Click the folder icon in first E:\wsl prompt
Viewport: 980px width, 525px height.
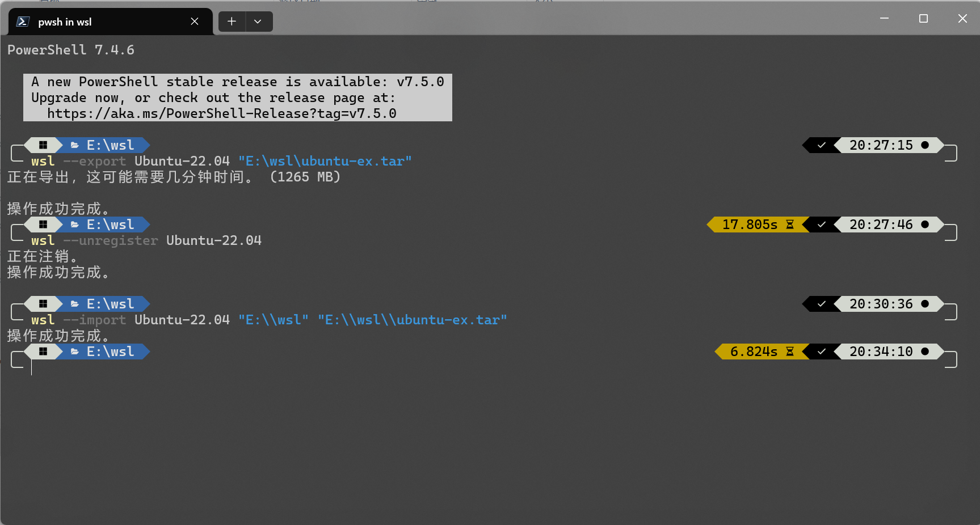click(x=74, y=145)
